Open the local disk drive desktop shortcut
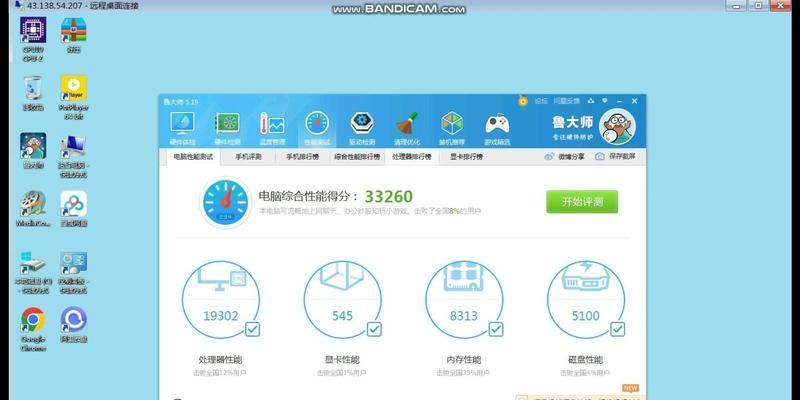 [33, 262]
